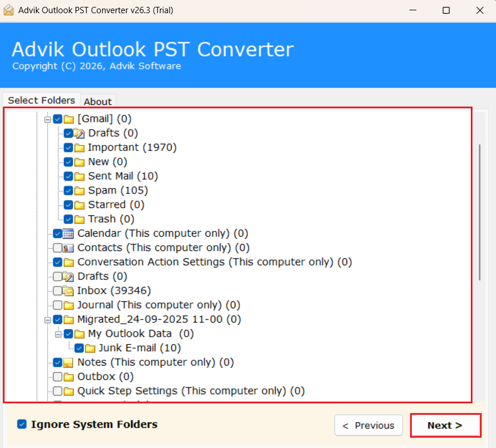Select the Conversation Action Settings row label
Viewport: 496px width, 448px height.
point(214,262)
